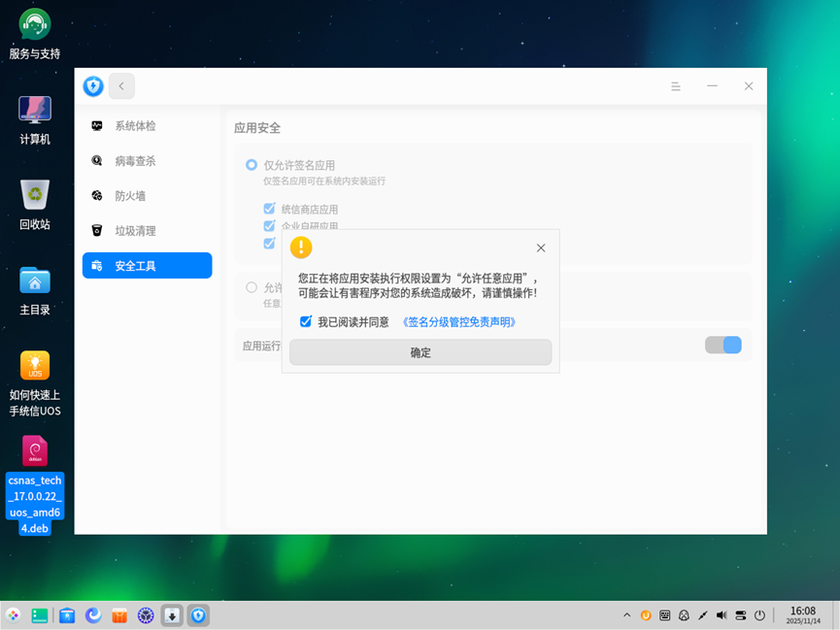Click the back arrow in title bar
840x630 pixels.
(121, 85)
